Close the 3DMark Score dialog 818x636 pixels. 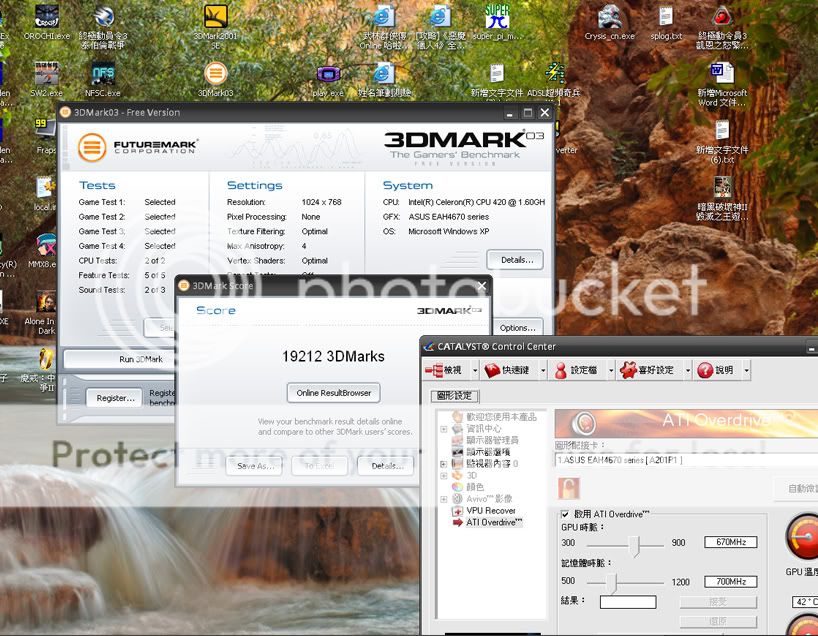482,286
